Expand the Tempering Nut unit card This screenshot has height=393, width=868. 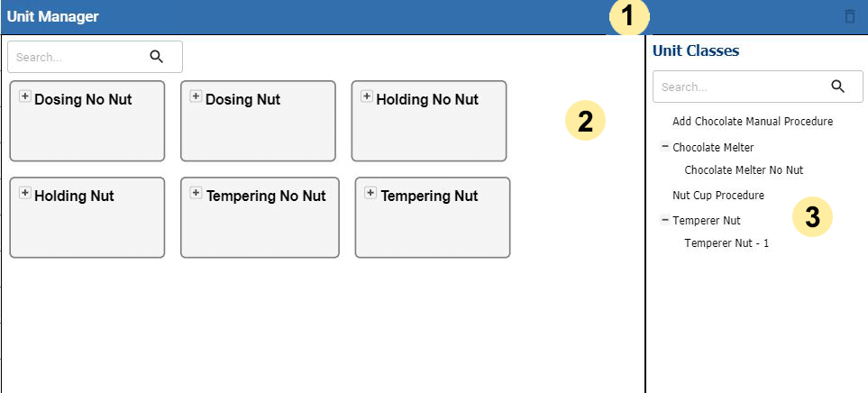pos(370,193)
